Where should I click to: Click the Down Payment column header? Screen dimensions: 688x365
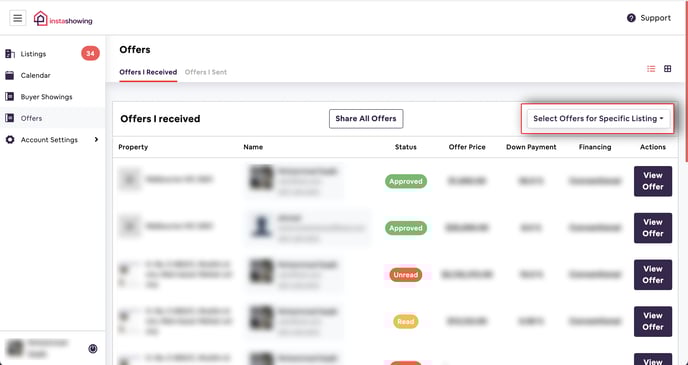point(531,147)
